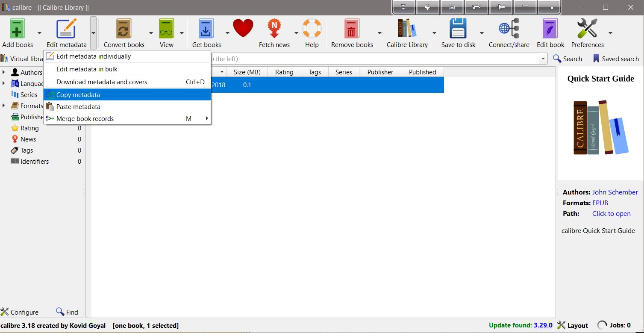Open the Layout button in status bar
Viewport: 644px width, 333px height.
(573, 325)
